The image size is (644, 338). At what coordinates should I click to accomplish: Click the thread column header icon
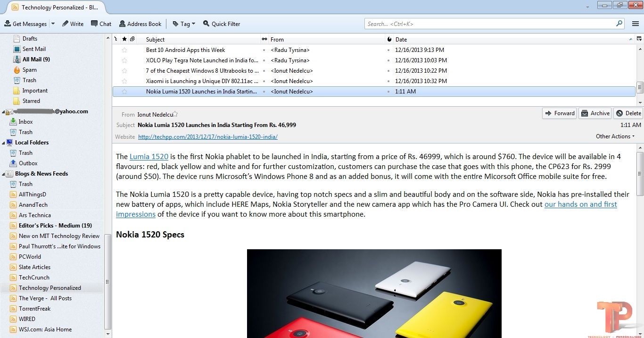[116, 39]
